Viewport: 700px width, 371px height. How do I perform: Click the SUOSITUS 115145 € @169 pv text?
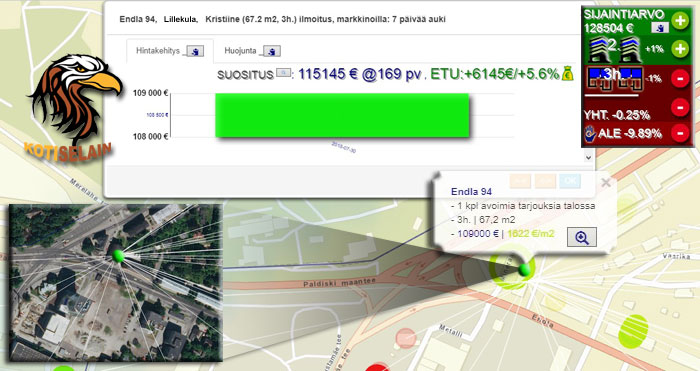tap(320, 74)
